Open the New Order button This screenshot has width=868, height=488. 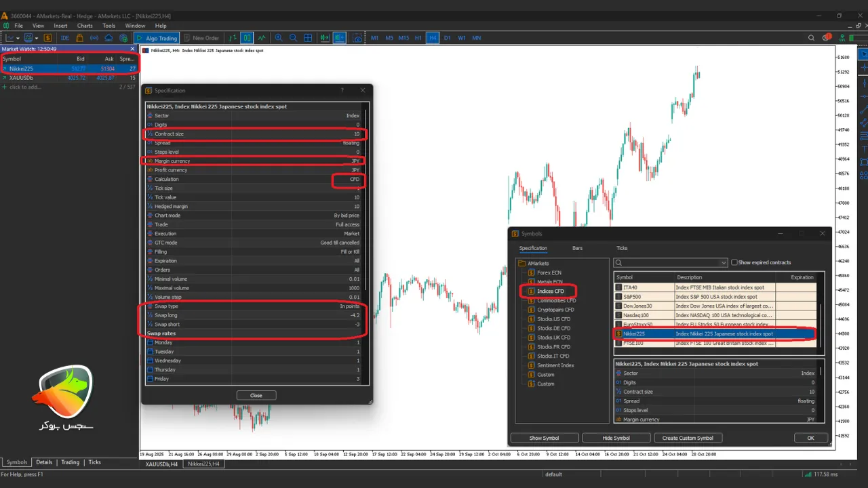[201, 38]
